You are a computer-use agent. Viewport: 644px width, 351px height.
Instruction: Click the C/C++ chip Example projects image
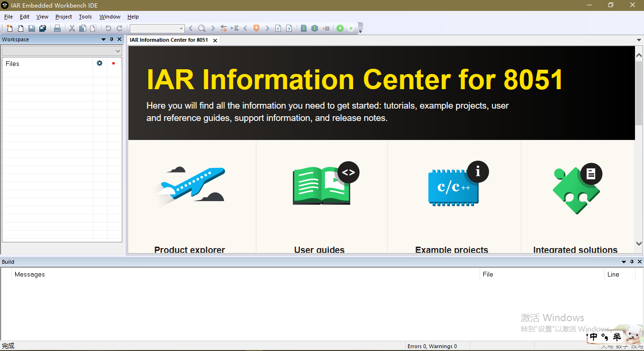458,184
